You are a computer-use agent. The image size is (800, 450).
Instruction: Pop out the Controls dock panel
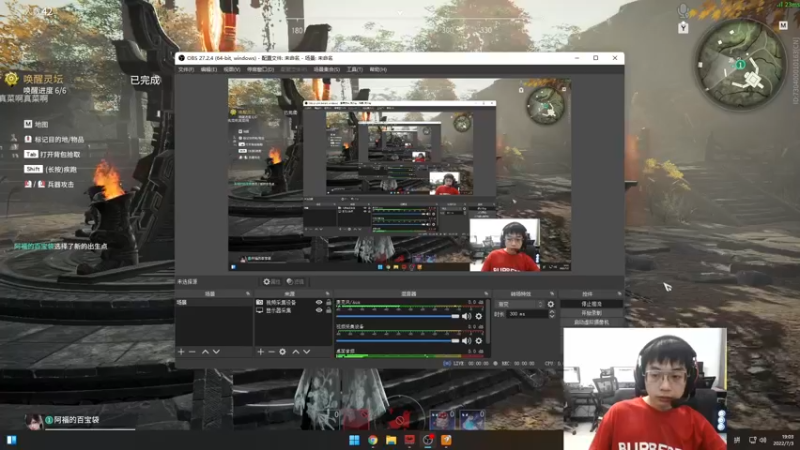619,294
